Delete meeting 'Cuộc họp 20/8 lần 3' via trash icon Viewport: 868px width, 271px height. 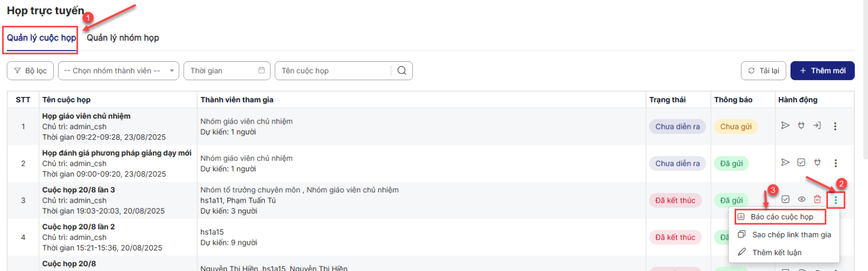[x=818, y=199]
